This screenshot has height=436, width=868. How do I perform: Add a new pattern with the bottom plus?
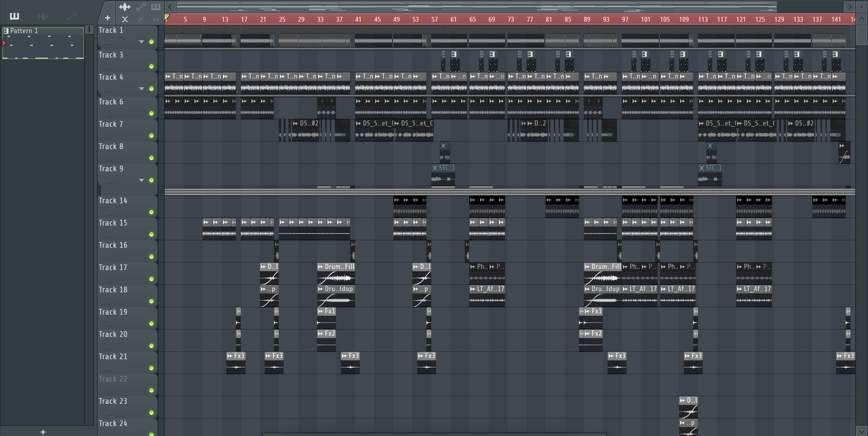pos(43,431)
